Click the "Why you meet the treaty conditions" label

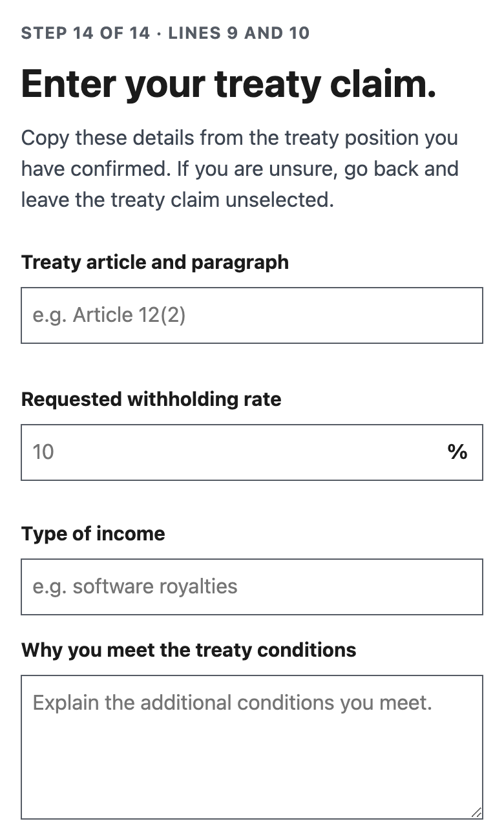[x=189, y=650]
